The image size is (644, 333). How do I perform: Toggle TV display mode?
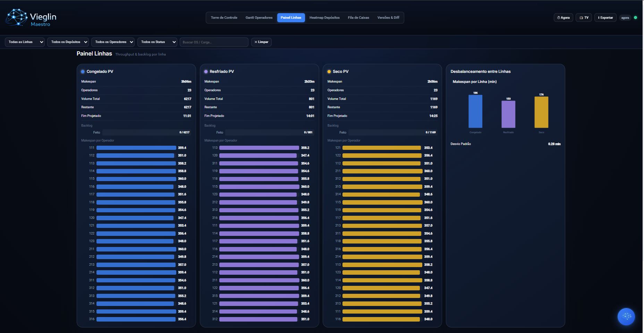pyautogui.click(x=584, y=18)
